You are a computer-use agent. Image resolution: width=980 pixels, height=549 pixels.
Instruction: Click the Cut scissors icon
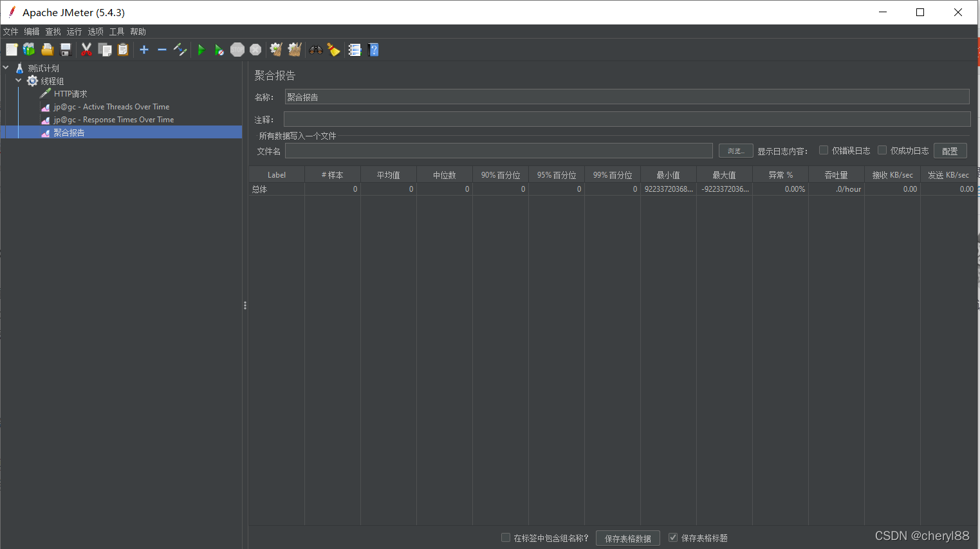click(x=86, y=50)
